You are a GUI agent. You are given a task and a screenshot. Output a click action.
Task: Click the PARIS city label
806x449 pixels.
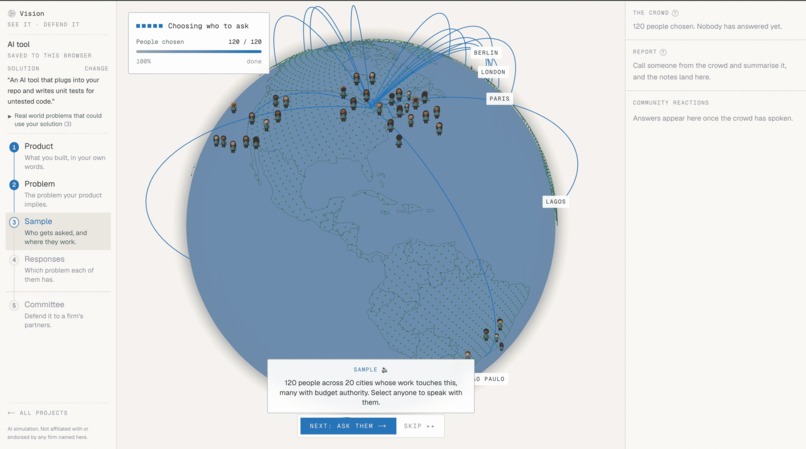pos(499,98)
